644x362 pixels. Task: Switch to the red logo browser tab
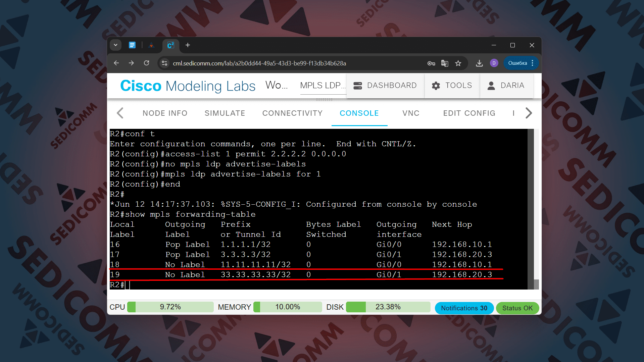coord(151,45)
